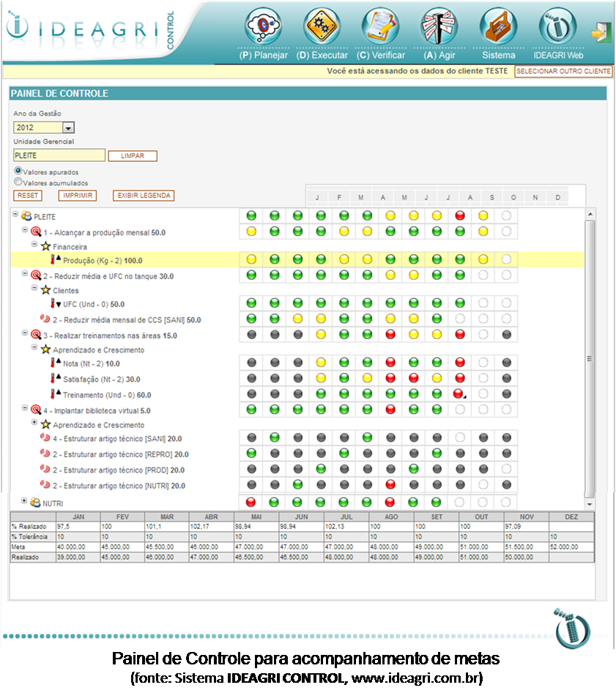Viewport: 616px width, 693px height.
Task: Click target icon of Alcançar a produção mensal
Action: [x=36, y=231]
